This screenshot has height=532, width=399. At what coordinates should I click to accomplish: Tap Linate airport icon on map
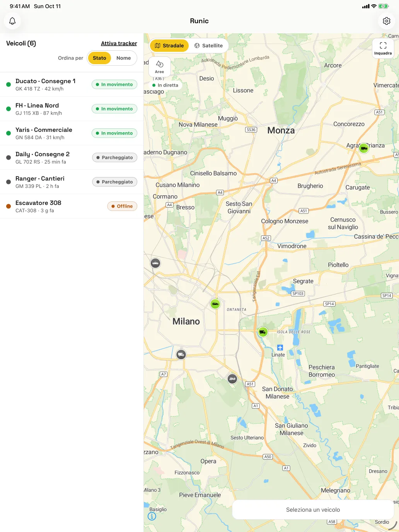[280, 348]
